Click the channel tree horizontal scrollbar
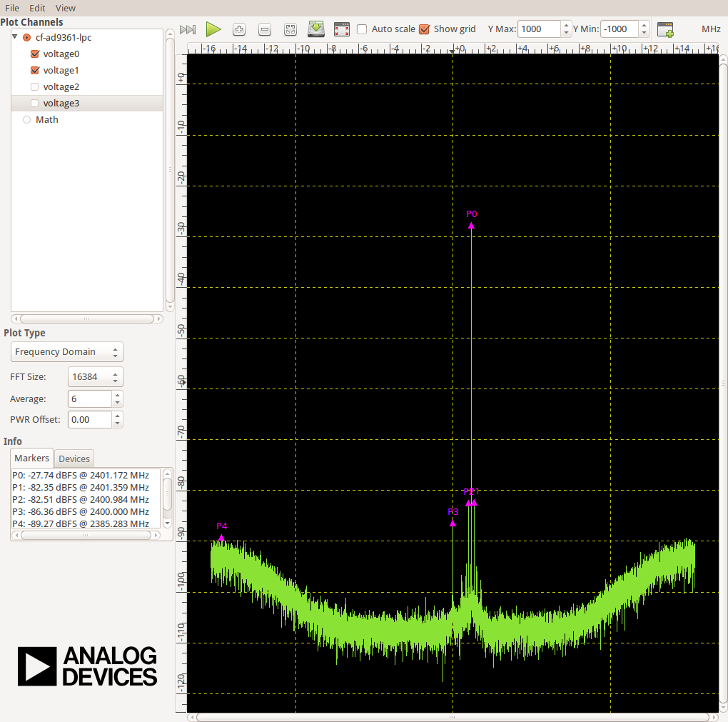 pos(87,319)
